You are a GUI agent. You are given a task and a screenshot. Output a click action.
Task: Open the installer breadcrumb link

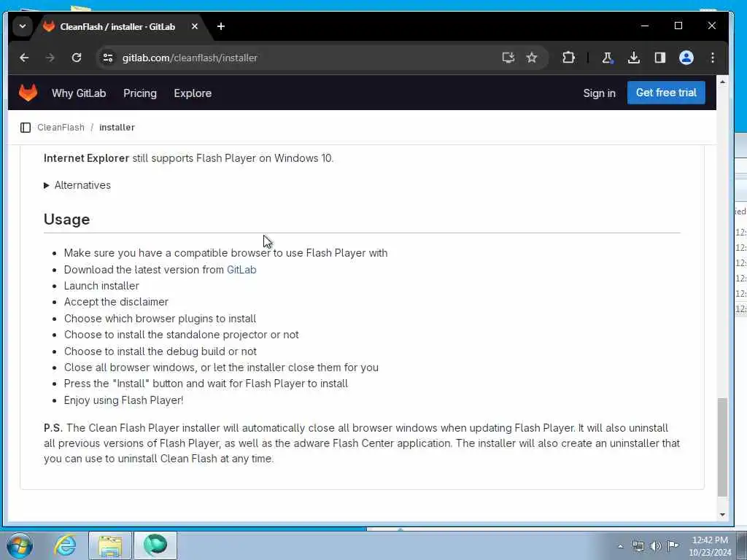click(117, 128)
